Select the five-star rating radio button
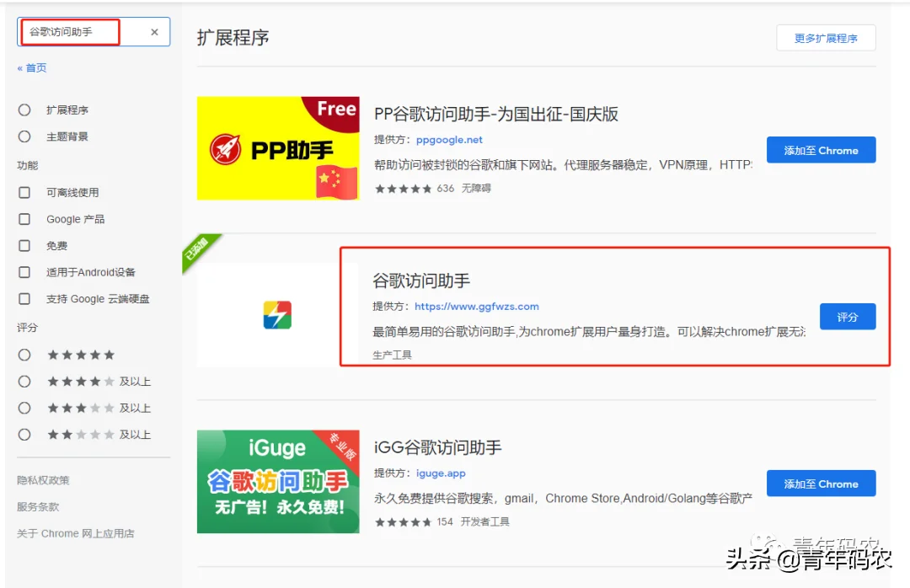 click(24, 355)
